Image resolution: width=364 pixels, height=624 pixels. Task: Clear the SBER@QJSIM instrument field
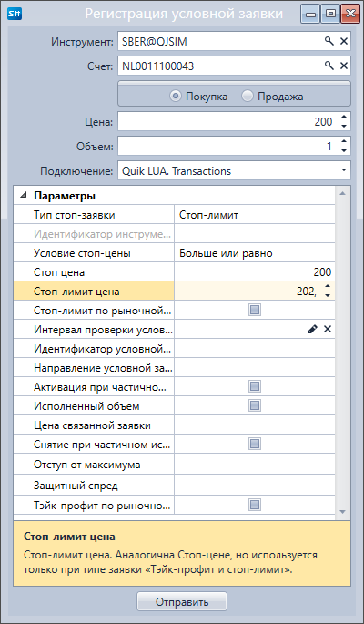pyautogui.click(x=344, y=41)
